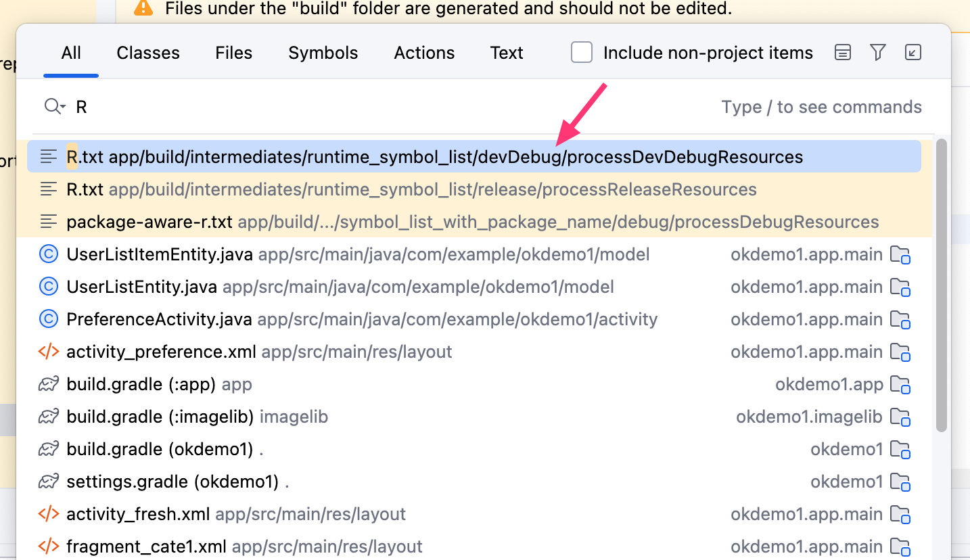Toggle the preview panel icon
The height and width of the screenshot is (560, 970).
[x=842, y=53]
